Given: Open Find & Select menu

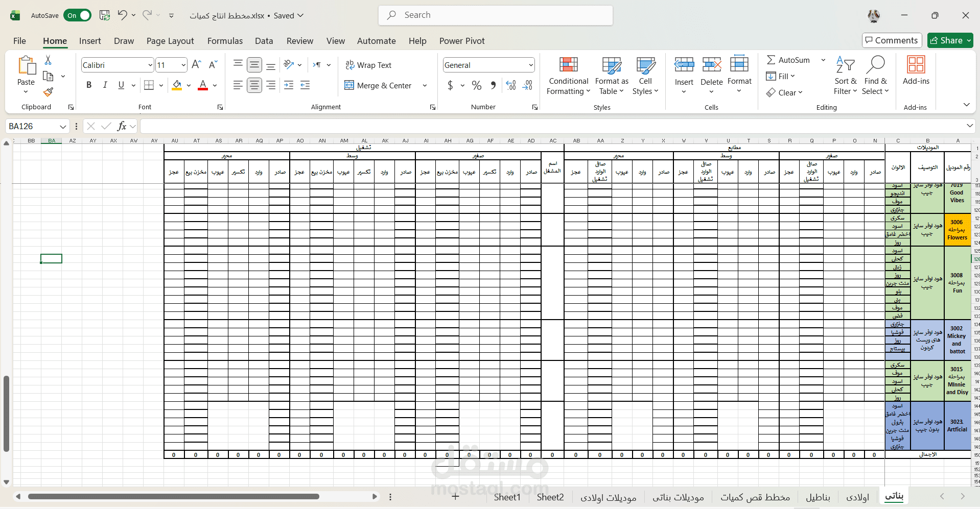Looking at the screenshot, I should (x=875, y=76).
